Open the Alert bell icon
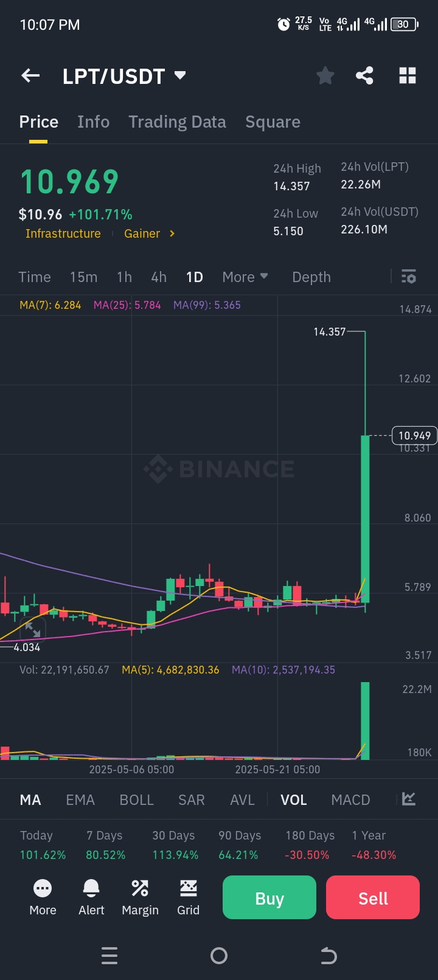 pyautogui.click(x=91, y=897)
